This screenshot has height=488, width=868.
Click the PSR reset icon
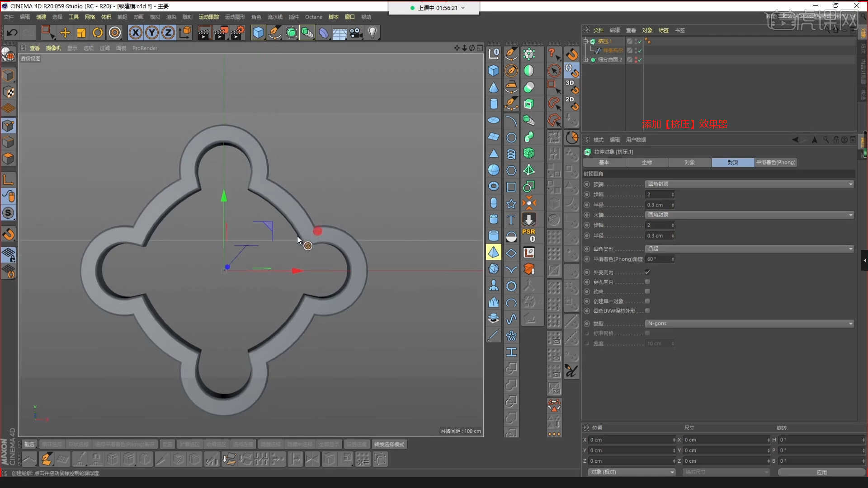tap(529, 235)
